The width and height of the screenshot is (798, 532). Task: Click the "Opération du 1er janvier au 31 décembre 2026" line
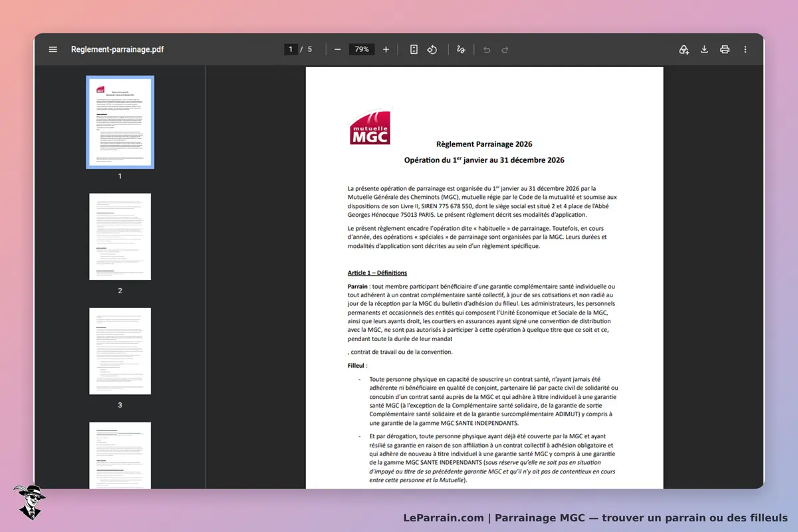pos(484,160)
